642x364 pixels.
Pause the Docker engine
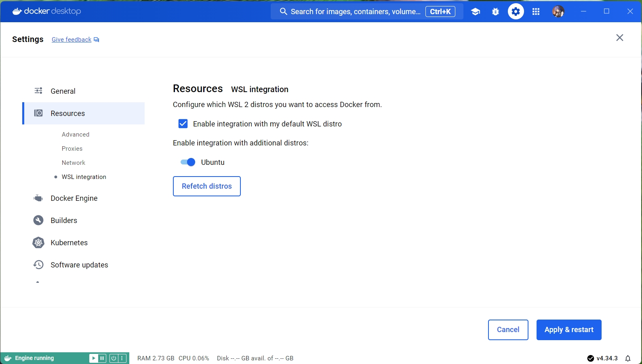[x=102, y=358]
